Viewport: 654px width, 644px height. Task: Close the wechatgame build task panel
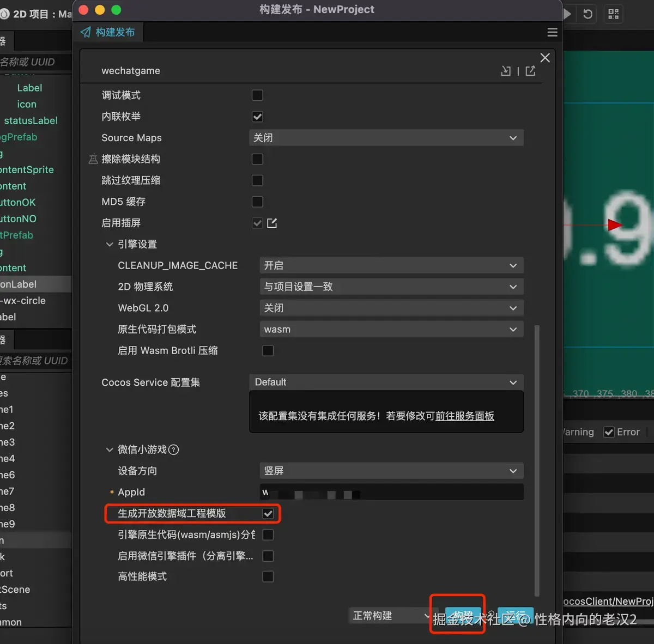click(545, 58)
